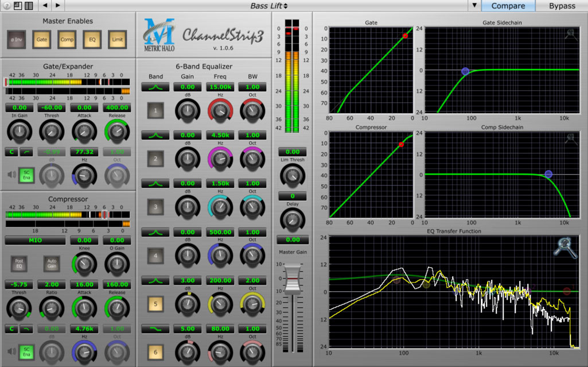This screenshot has height=367, width=588.
Task: Toggle the Gate master enable
Action: [x=41, y=40]
